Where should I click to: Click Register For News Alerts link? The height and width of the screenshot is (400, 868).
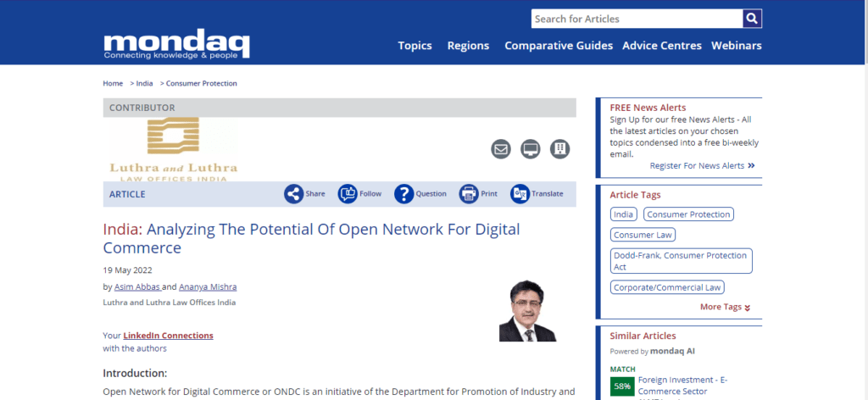coord(702,166)
